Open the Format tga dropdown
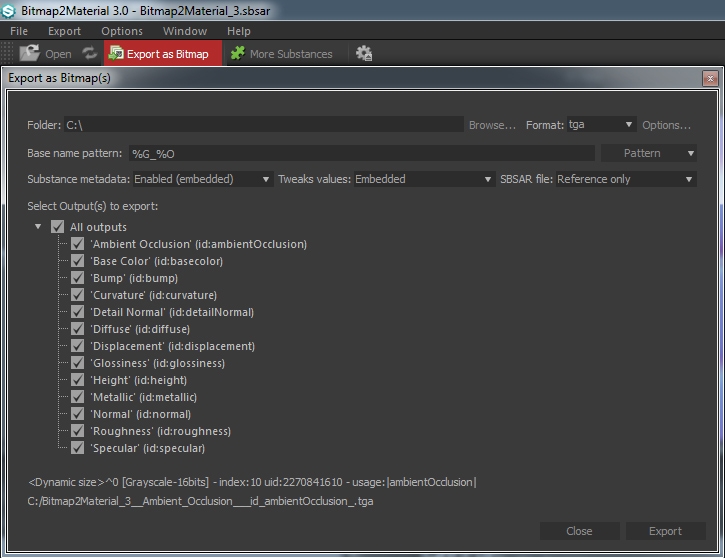This screenshot has height=558, width=725. pos(602,124)
